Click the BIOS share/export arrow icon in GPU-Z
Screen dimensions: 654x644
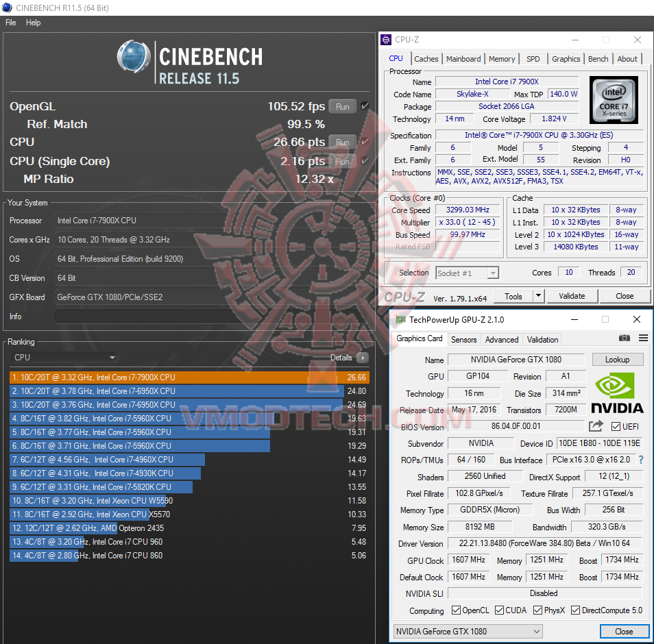596,425
